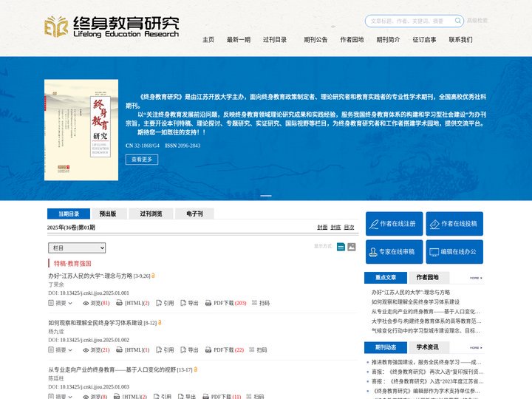This screenshot has height=399, width=532.
Task: Open HTML(1) for 如何观察和理解 article
Action: [x=133, y=349]
